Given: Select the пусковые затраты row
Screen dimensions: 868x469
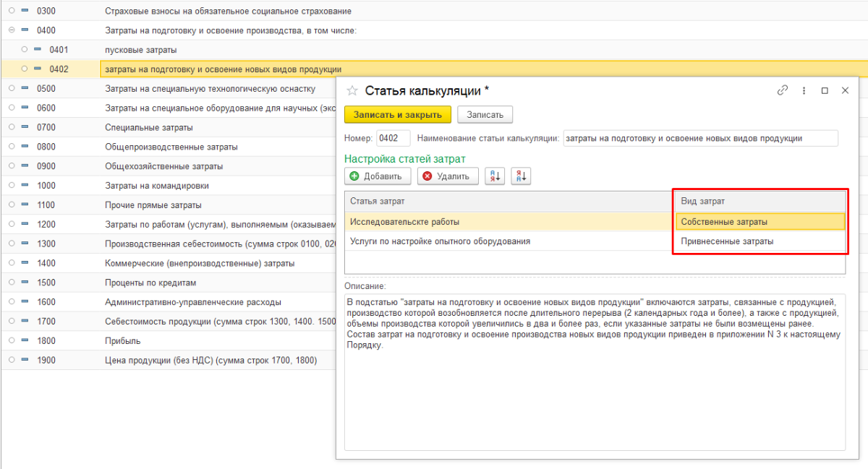Looking at the screenshot, I should [434, 50].
